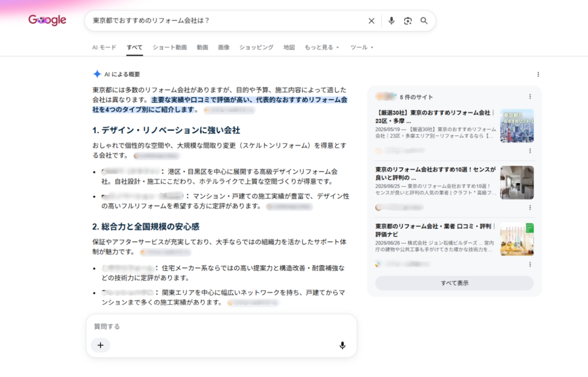The height and width of the screenshot is (377, 588).
Task: Click source chip after 制が魅力です
Action: (x=165, y=252)
